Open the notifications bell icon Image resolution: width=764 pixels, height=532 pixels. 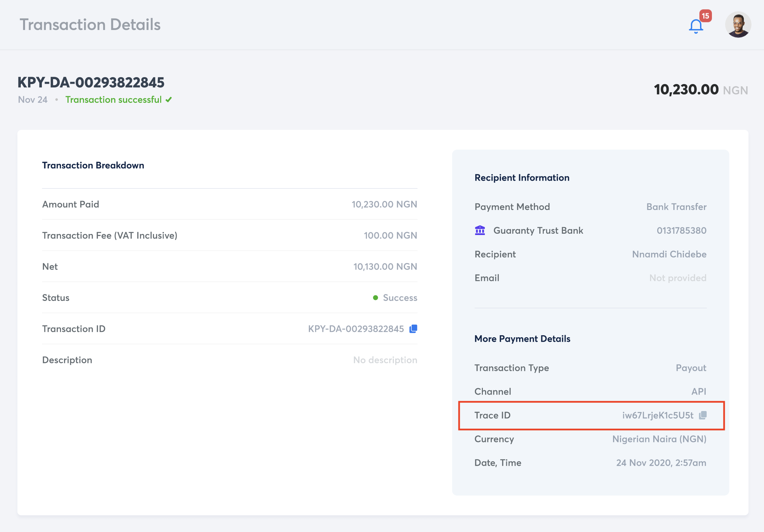[695, 27]
